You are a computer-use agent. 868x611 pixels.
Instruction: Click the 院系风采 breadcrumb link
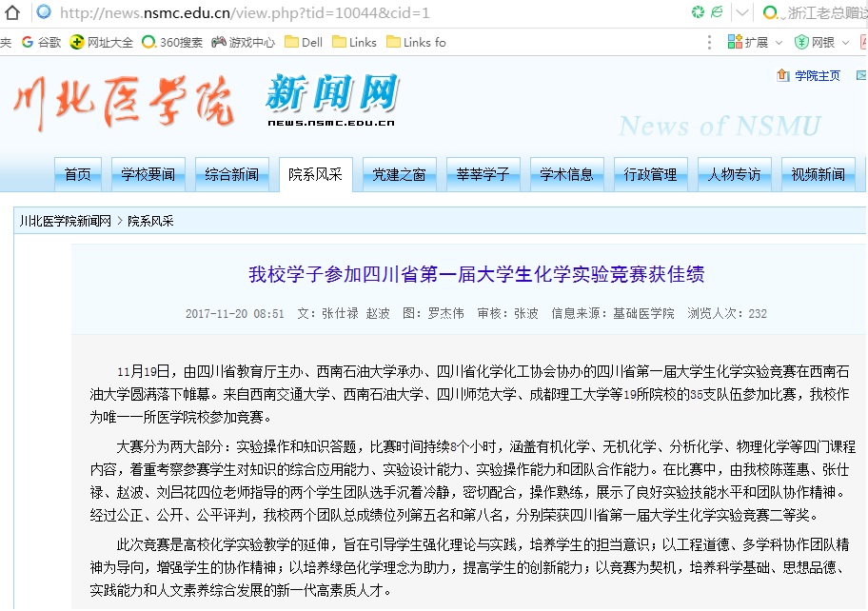(x=150, y=221)
